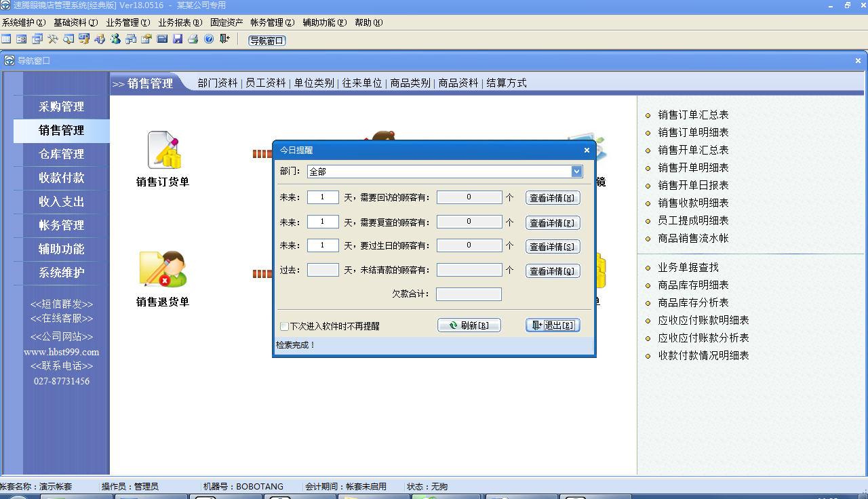Open 销售订单汇总表 report

click(693, 115)
